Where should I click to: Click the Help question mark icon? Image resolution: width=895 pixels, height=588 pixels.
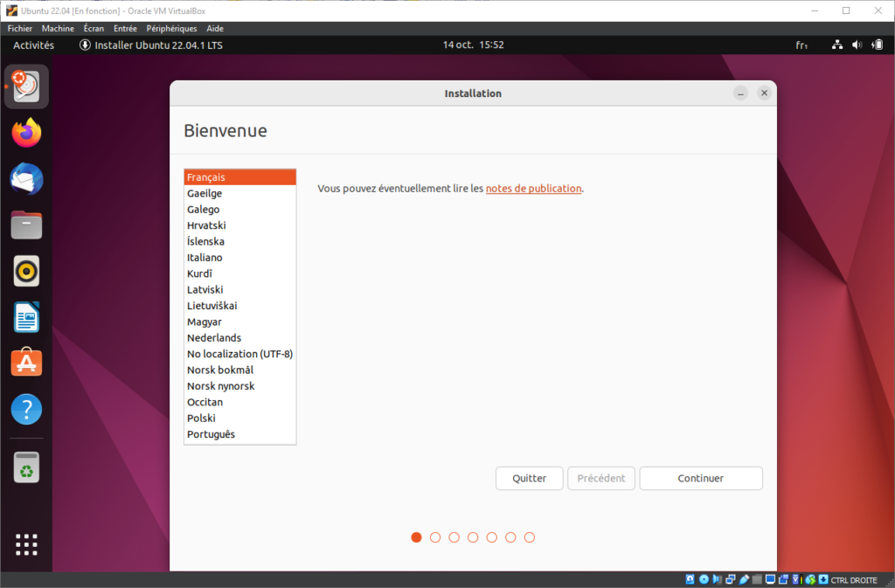pos(26,409)
